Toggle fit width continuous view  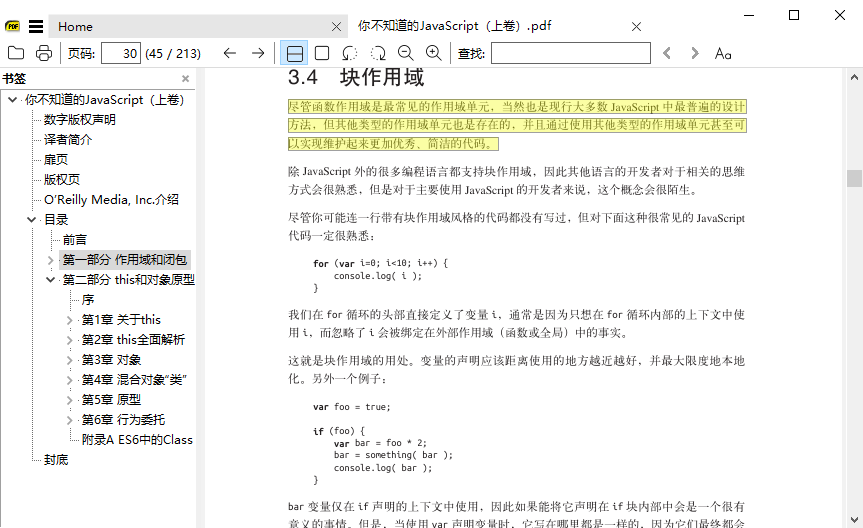point(294,53)
